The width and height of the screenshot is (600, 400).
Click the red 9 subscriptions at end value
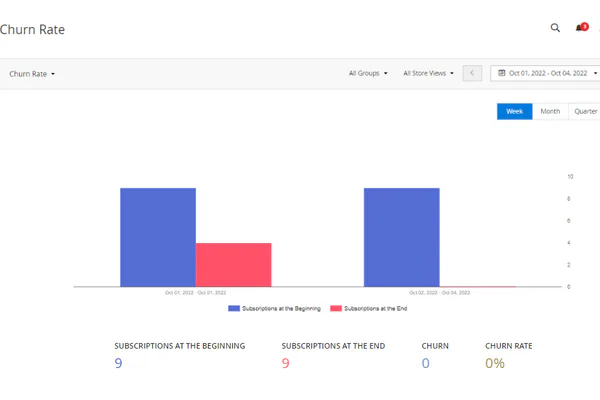pos(285,363)
